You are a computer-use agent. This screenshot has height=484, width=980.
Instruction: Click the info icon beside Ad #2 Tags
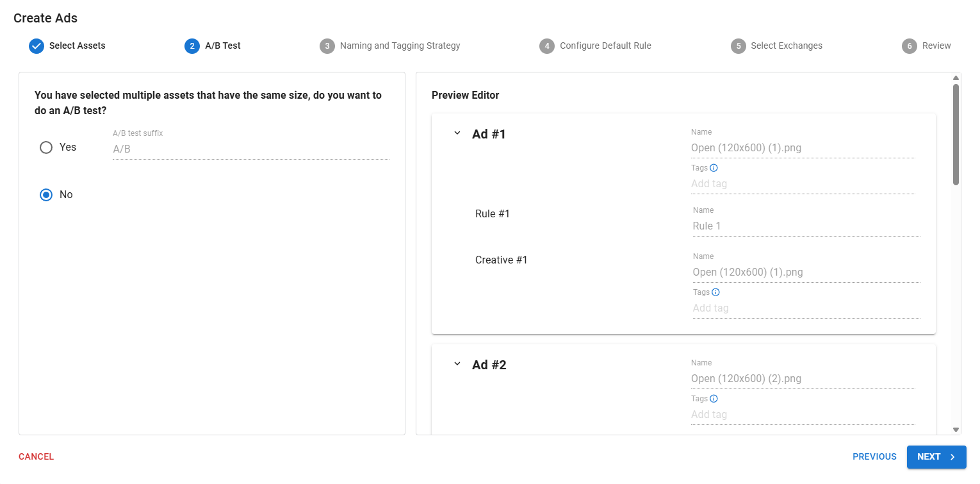[714, 399]
